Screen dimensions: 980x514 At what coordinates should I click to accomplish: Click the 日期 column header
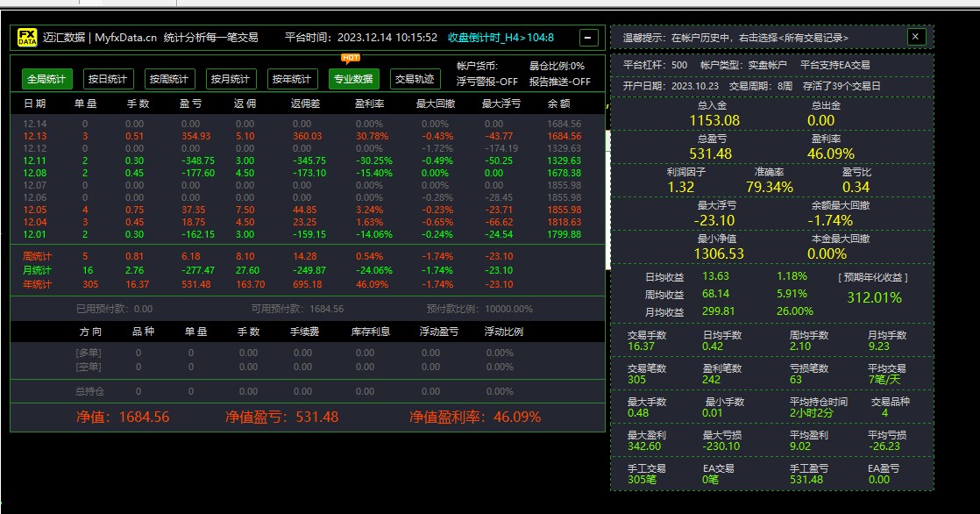[35, 104]
